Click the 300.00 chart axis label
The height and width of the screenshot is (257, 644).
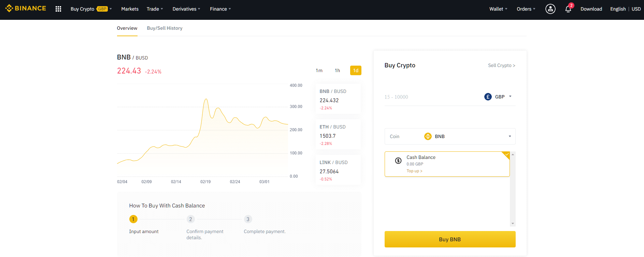click(x=296, y=107)
